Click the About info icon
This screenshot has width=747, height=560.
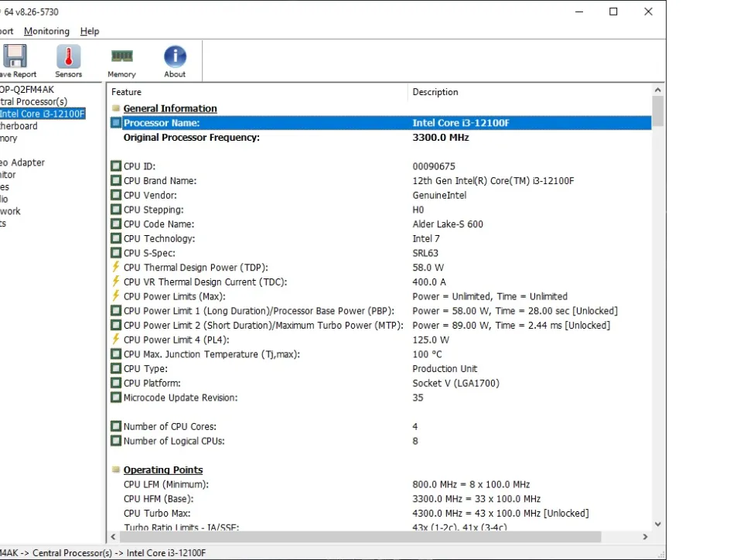click(x=175, y=57)
